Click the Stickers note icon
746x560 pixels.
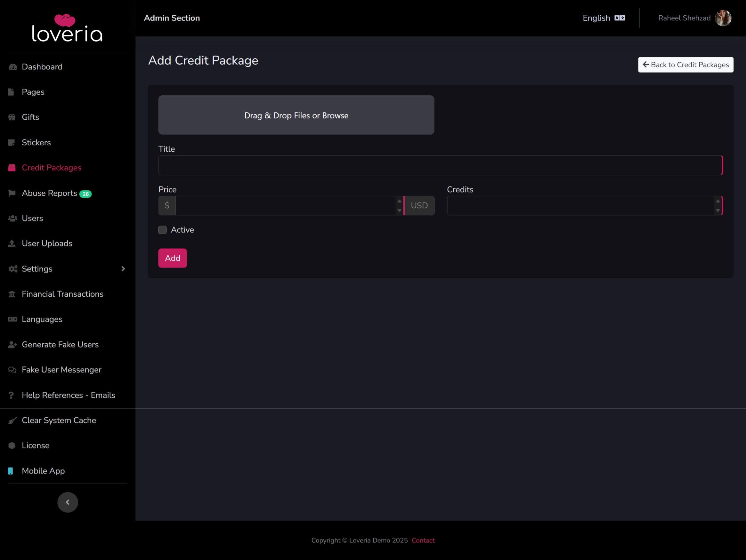(12, 143)
